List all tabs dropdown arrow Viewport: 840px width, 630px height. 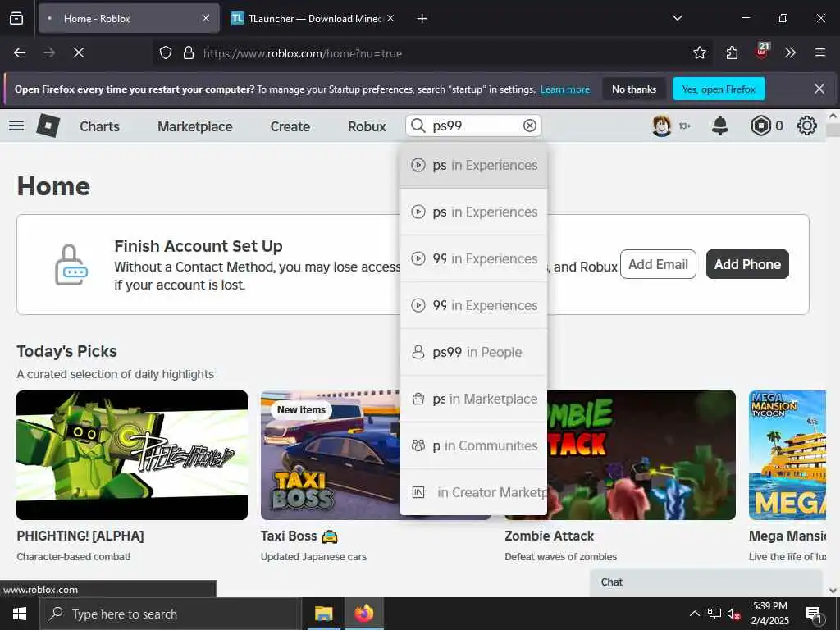677,18
